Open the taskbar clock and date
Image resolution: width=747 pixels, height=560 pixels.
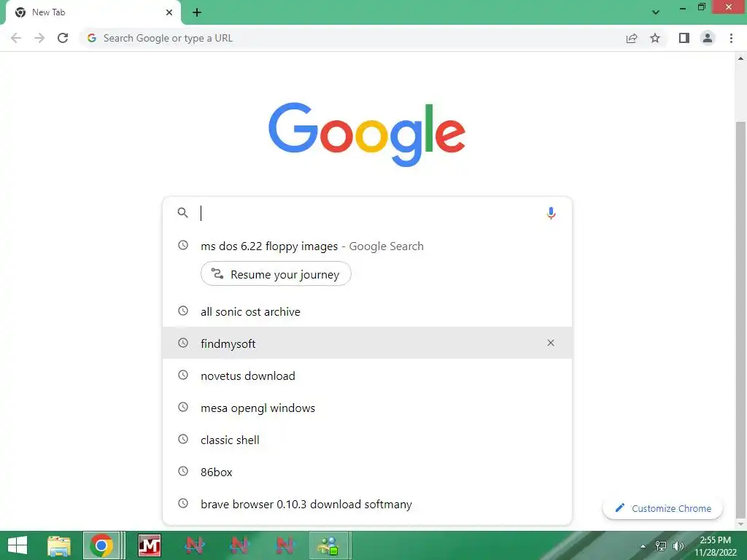point(715,545)
